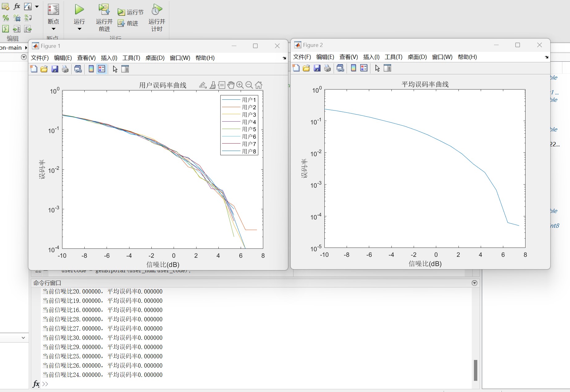Open 文件(F) menu in Figure 2
This screenshot has width=570, height=392.
pos(302,57)
